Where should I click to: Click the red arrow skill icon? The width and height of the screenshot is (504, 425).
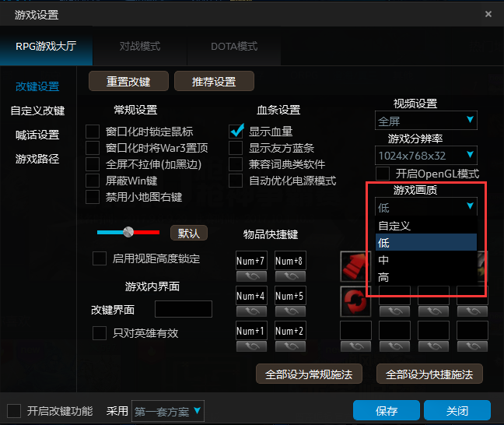[355, 267]
